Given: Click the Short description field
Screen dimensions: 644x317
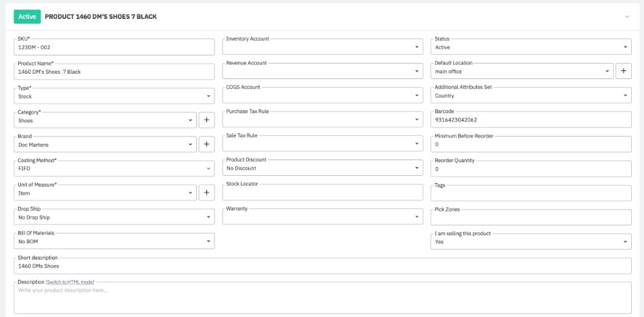Looking at the screenshot, I should (x=322, y=266).
